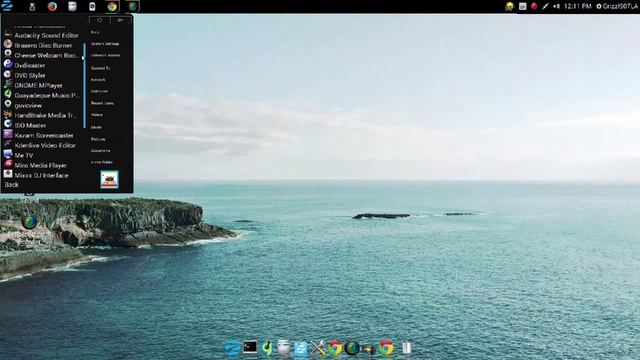Screen dimensions: 640x360
Task: Click the user avatar thumbnail in the menu
Action: [x=109, y=180]
